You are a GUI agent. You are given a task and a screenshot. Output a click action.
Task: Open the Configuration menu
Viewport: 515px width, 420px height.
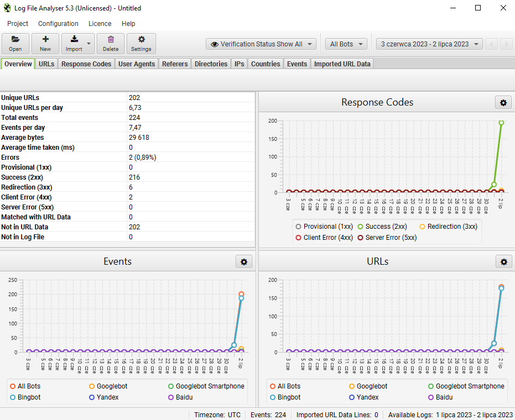click(x=58, y=24)
